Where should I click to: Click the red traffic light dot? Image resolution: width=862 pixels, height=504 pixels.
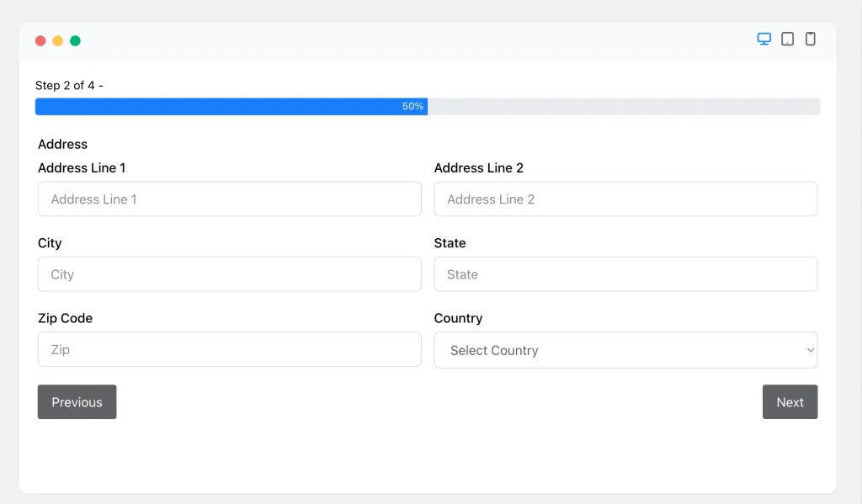40,40
